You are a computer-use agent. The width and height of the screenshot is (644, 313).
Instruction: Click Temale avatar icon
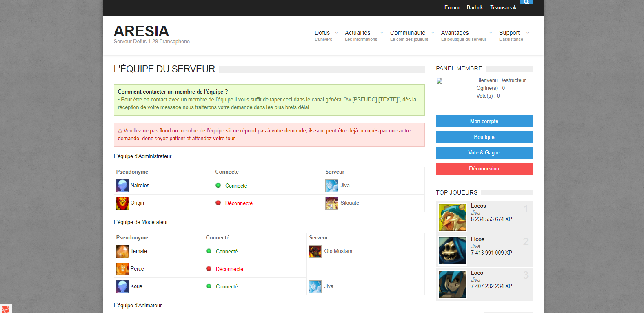point(122,251)
